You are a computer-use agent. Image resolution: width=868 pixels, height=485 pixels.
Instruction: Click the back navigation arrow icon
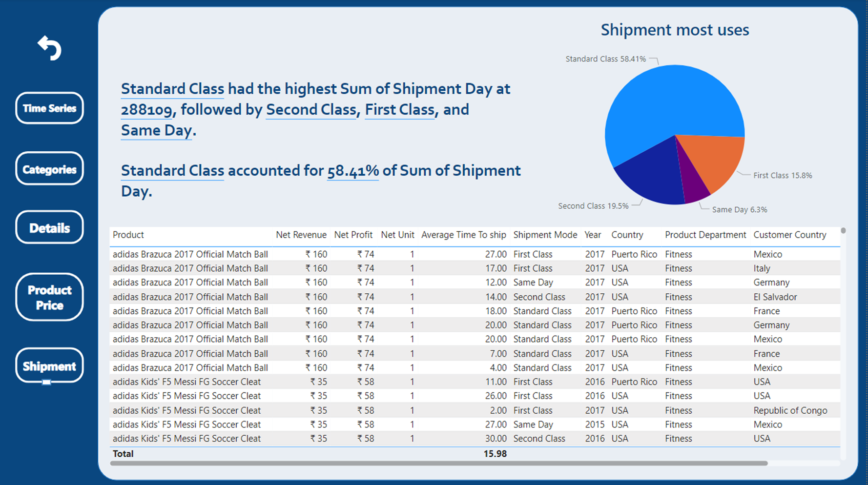(49, 47)
